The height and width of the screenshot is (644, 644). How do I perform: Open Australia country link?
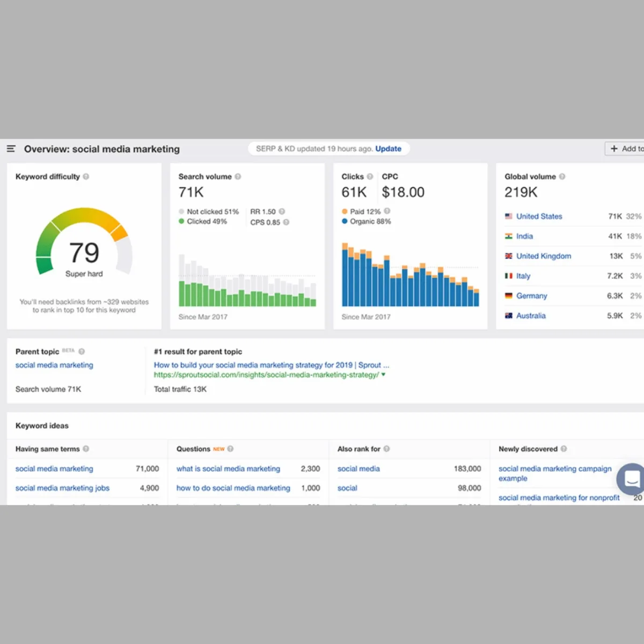pos(531,316)
